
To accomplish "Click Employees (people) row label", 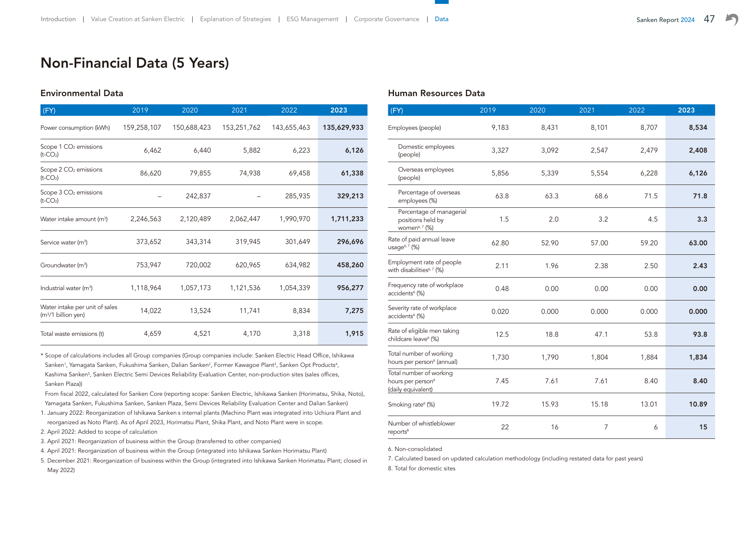I will (x=415, y=128).
